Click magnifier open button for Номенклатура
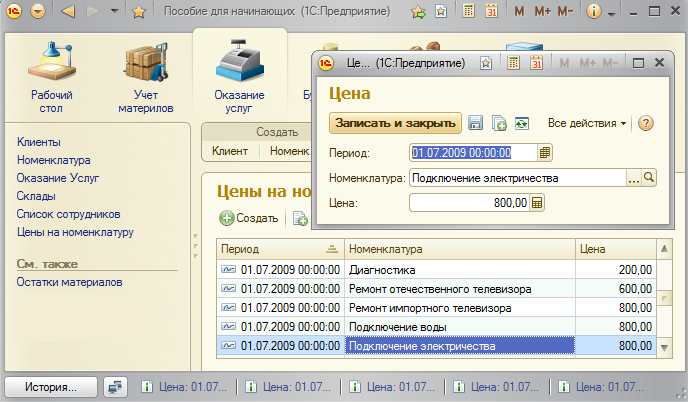The height and width of the screenshot is (402, 688). [649, 177]
